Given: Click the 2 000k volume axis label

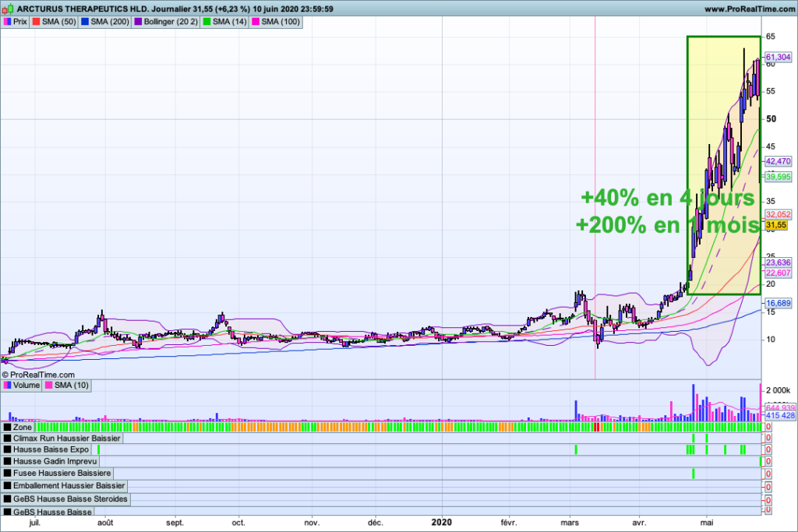Looking at the screenshot, I should pos(779,390).
